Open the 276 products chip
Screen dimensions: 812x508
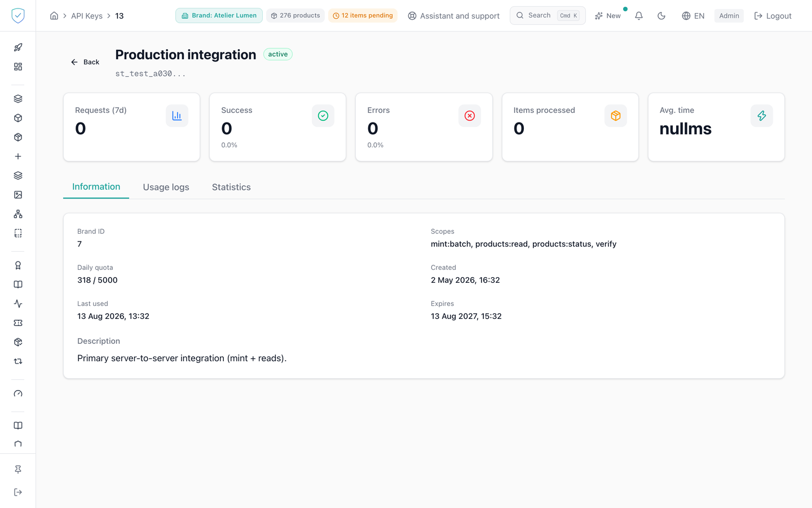(x=295, y=16)
